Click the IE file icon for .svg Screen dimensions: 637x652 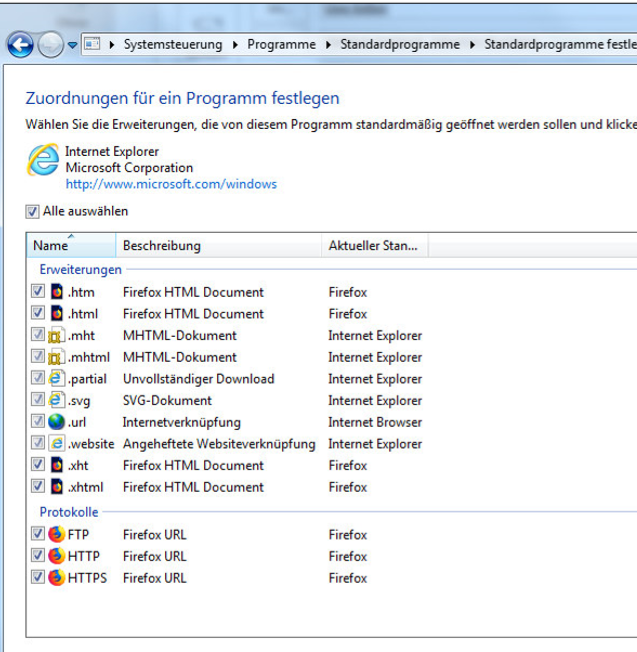57,400
